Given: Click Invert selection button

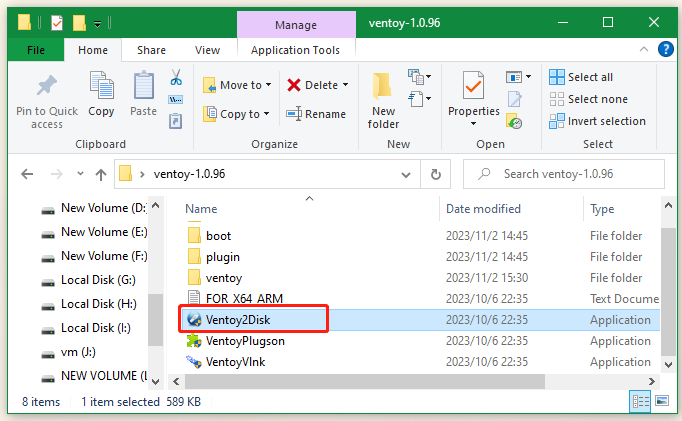Looking at the screenshot, I should pyautogui.click(x=597, y=121).
